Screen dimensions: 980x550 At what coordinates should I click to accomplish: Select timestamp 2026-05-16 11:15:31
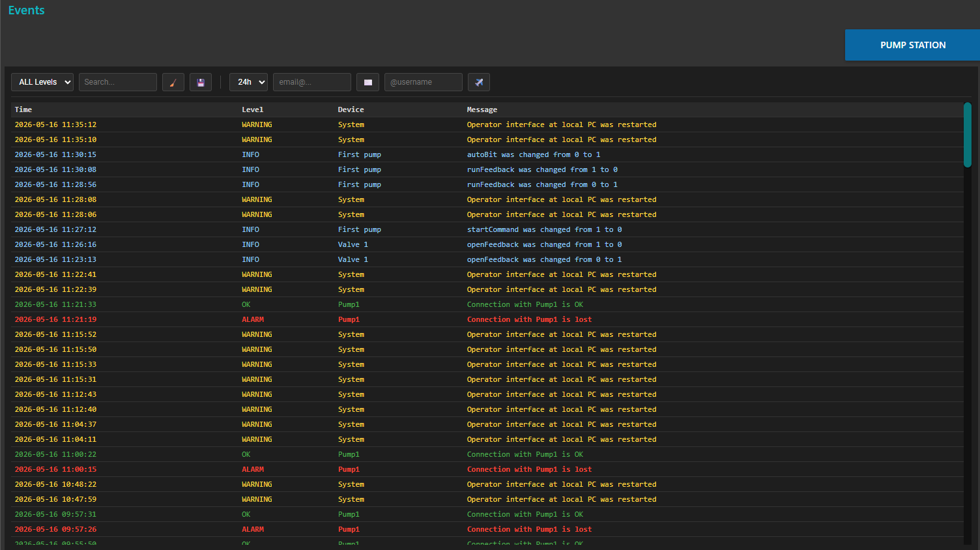pos(55,379)
